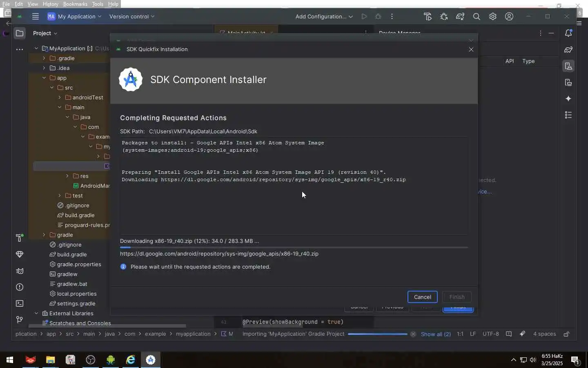This screenshot has height=368, width=588.
Task: Click Show all (2) background tasks
Action: click(x=436, y=334)
